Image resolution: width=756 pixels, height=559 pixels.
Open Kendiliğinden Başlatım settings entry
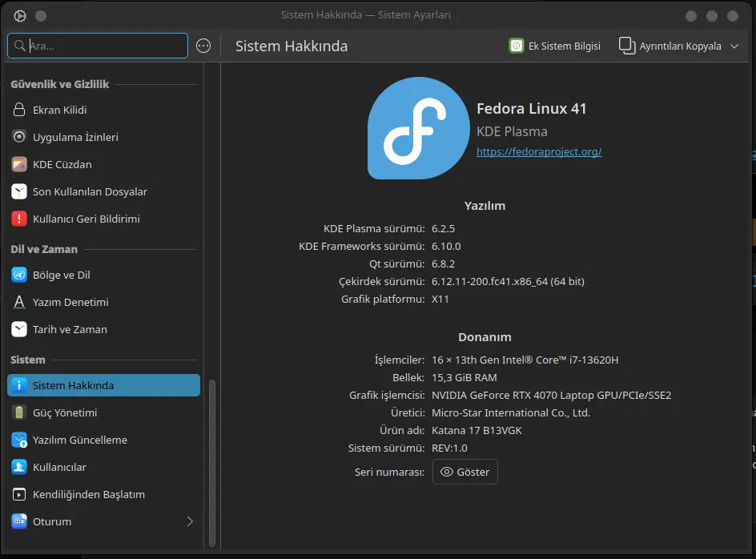tap(103, 494)
